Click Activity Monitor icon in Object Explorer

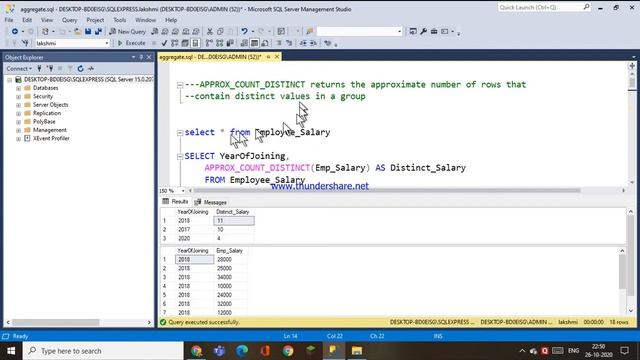tap(91, 69)
